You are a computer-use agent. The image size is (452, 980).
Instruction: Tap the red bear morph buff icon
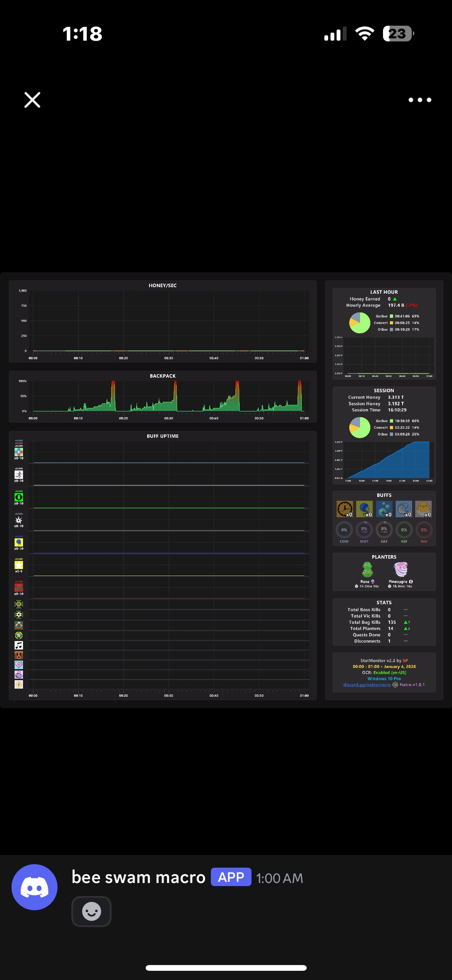tap(19, 588)
